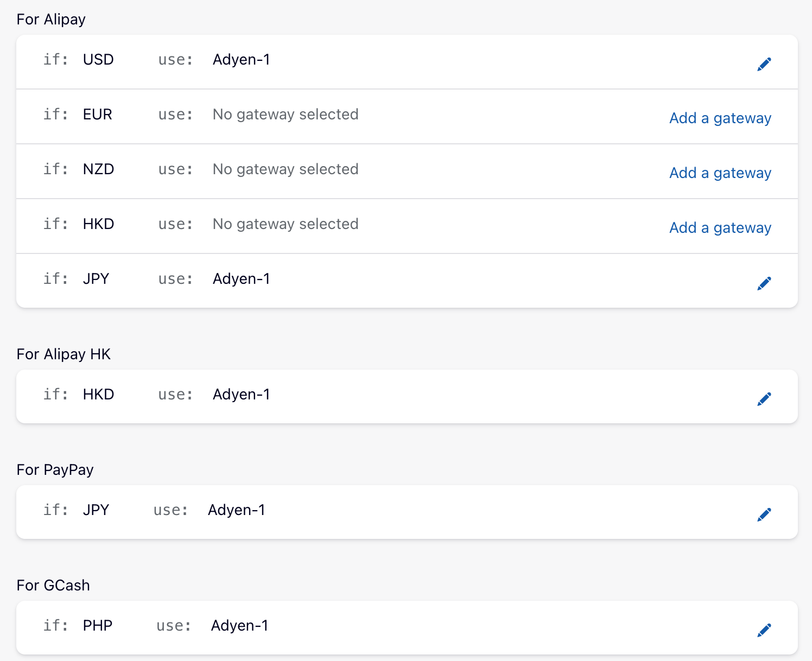The width and height of the screenshot is (812, 661).
Task: Add a gateway for Alipay HKD
Action: 720,228
